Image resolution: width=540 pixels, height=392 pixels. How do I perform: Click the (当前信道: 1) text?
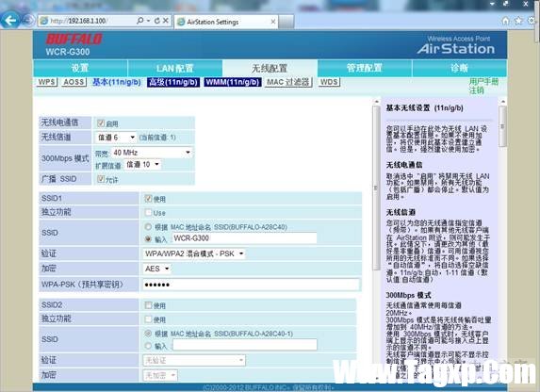pos(157,138)
